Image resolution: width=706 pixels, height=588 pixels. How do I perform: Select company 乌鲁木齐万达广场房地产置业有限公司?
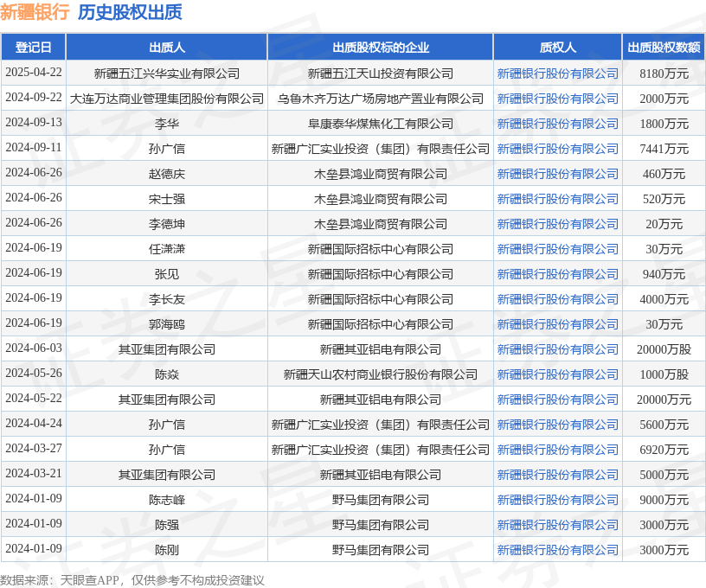[381, 99]
